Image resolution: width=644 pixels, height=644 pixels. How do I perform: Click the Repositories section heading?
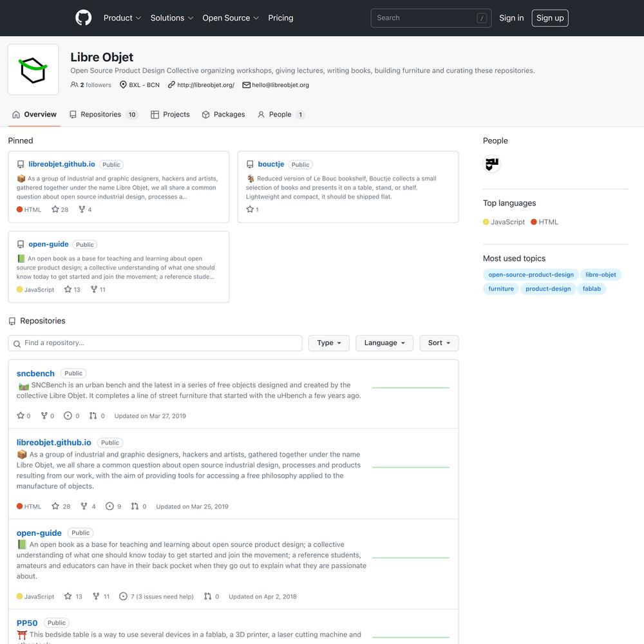click(43, 321)
